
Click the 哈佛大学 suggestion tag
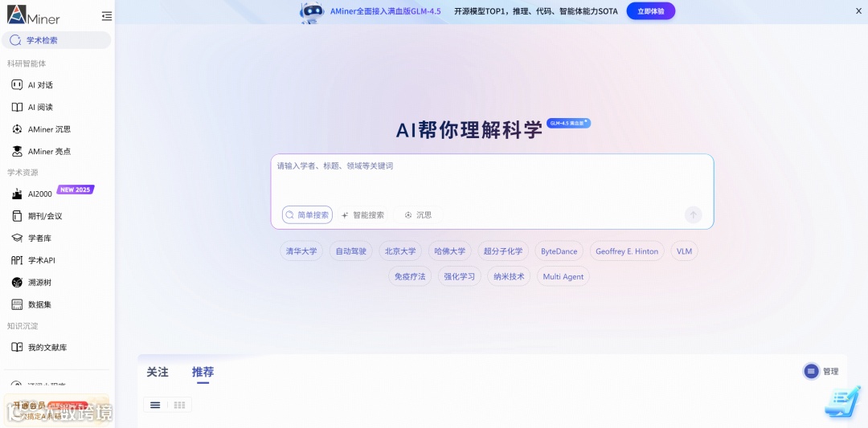[x=449, y=251]
